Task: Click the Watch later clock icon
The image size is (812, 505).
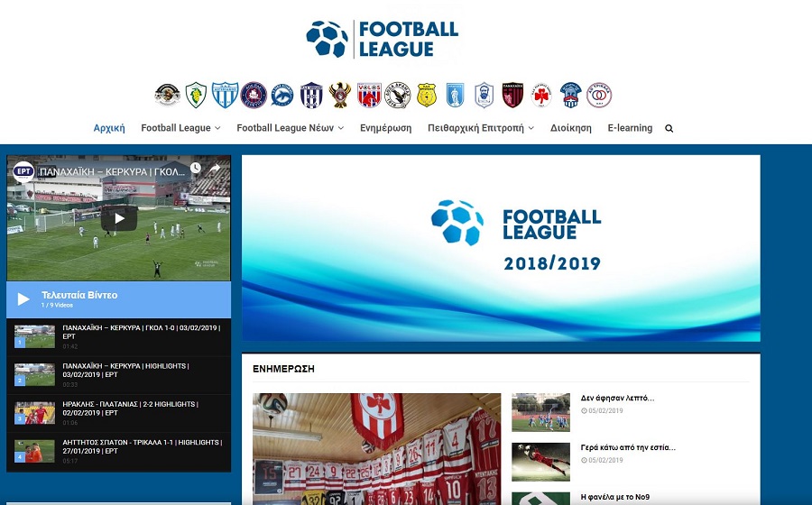Action: [x=195, y=168]
